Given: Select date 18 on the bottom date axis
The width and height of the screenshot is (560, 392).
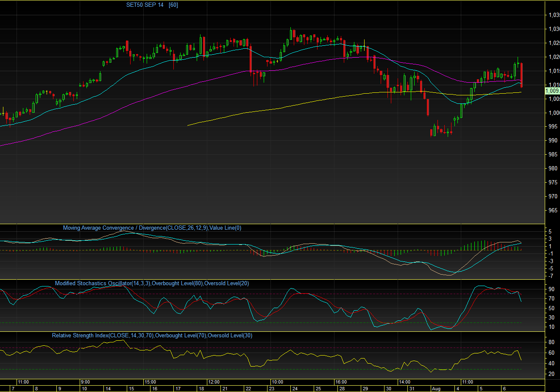Looking at the screenshot, I should pyautogui.click(x=201, y=389).
